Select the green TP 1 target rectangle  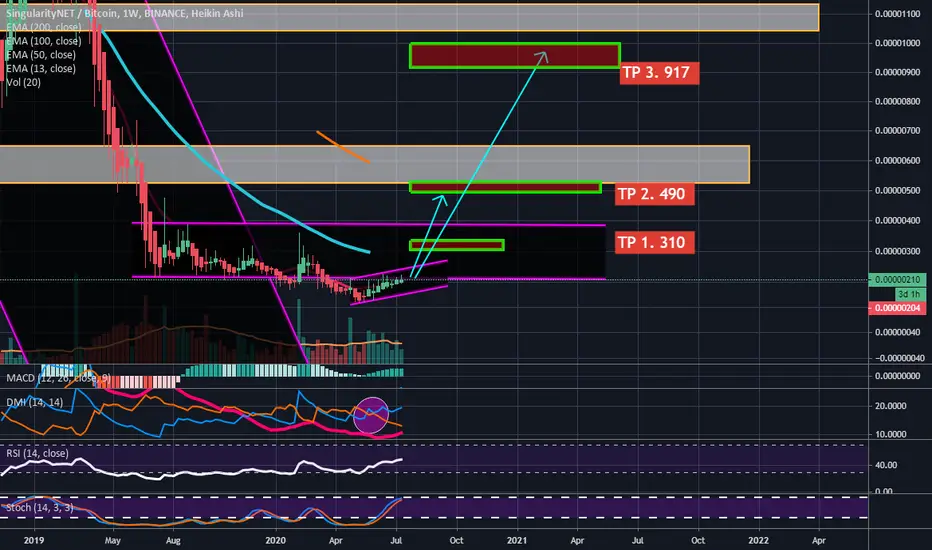click(x=456, y=245)
